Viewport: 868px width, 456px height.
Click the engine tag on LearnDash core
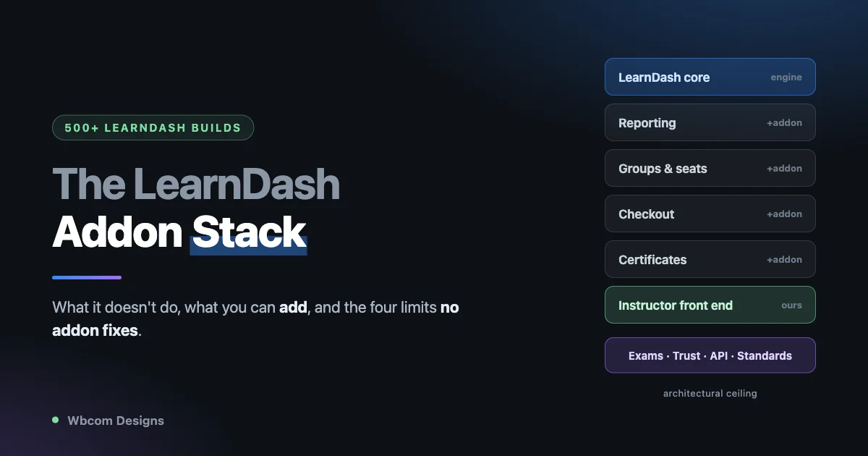click(786, 77)
